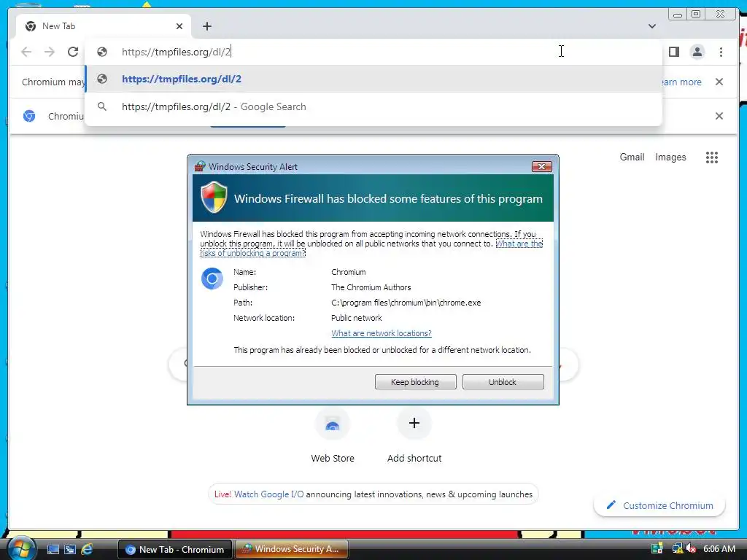Click Customize Chromium button
Image resolution: width=747 pixels, height=560 pixels.
(659, 505)
